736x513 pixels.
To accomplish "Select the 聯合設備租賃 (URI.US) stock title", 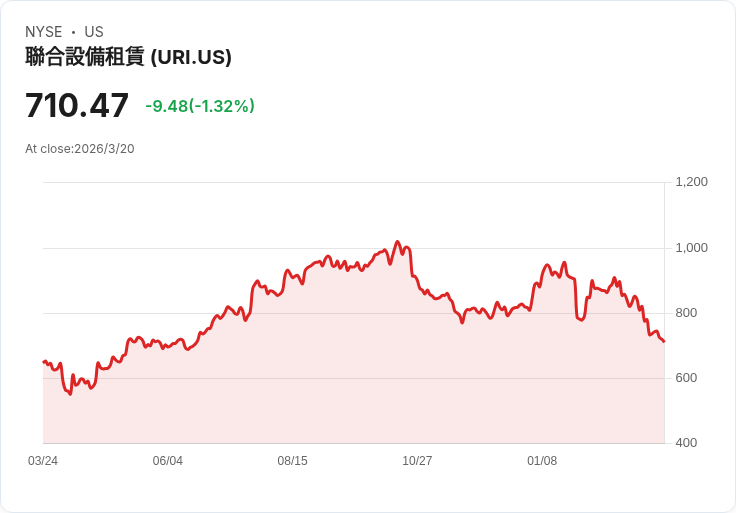I will point(128,58).
